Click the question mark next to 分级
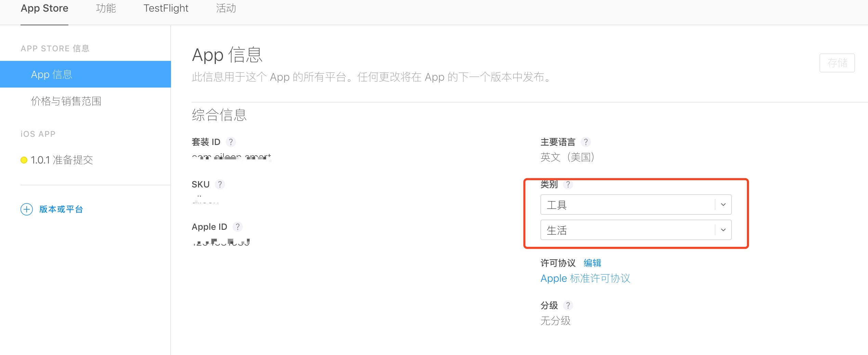Screen dimensions: 868x355 (568, 305)
